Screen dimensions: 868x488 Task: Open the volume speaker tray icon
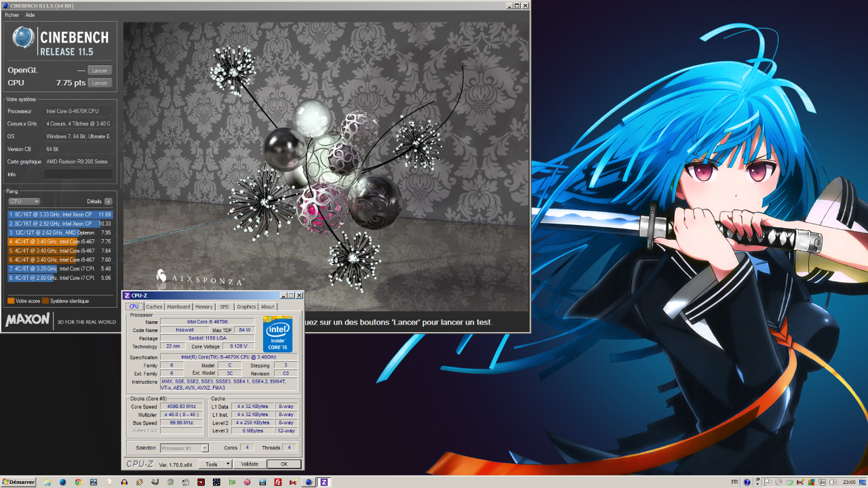[x=833, y=482]
